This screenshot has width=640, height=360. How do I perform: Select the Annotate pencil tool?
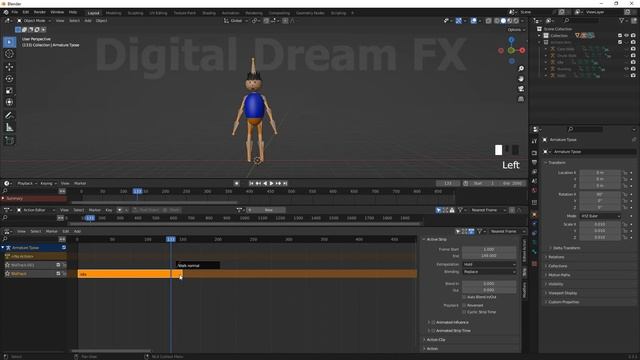[x=9, y=116]
